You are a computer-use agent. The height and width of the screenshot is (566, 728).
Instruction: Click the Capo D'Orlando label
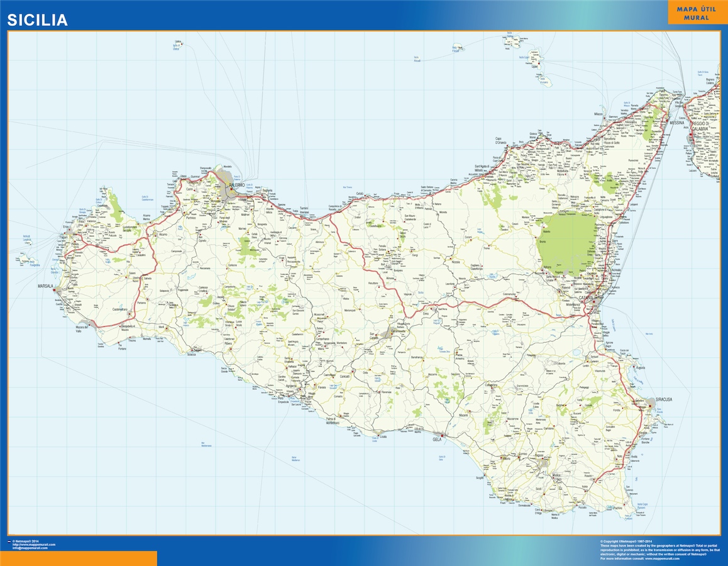pos(500,140)
